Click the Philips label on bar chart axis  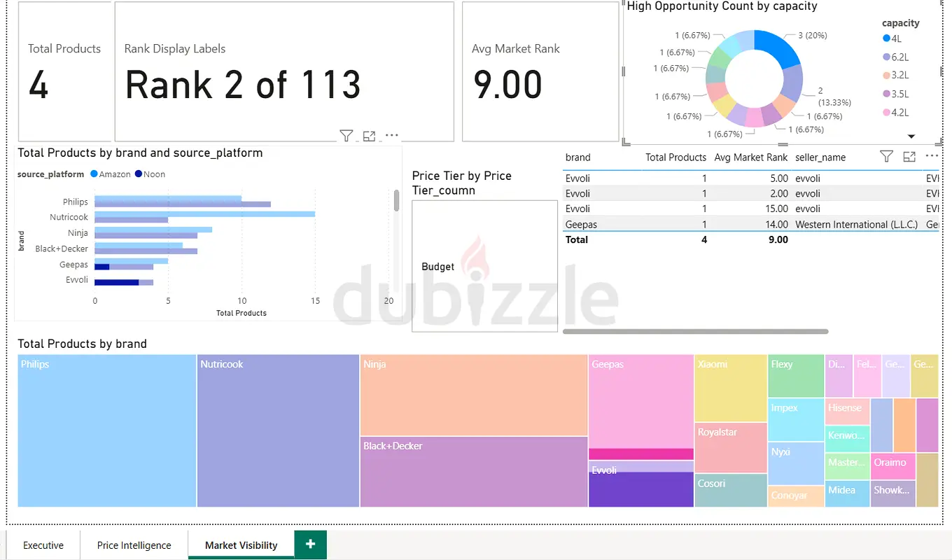76,202
